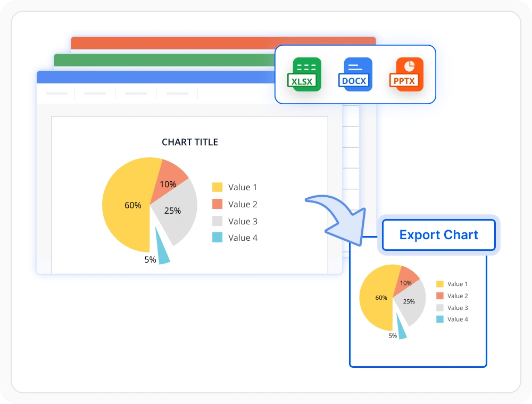Click the blue window title bar
This screenshot has height=404, width=532.
coord(156,77)
